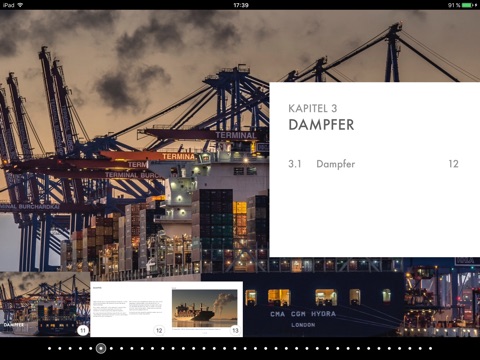Tap the iPad label in the status bar
The image size is (480, 360).
point(8,5)
